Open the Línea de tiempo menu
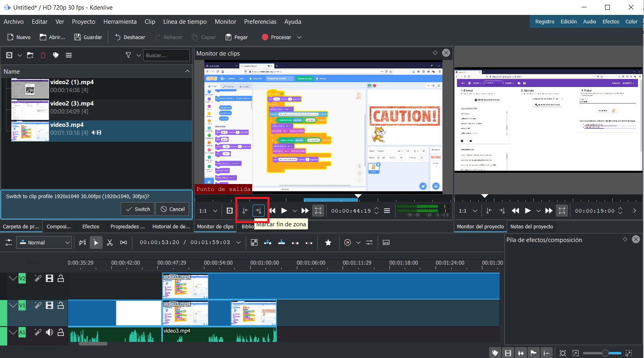This screenshot has width=644, height=358. pyautogui.click(x=185, y=22)
